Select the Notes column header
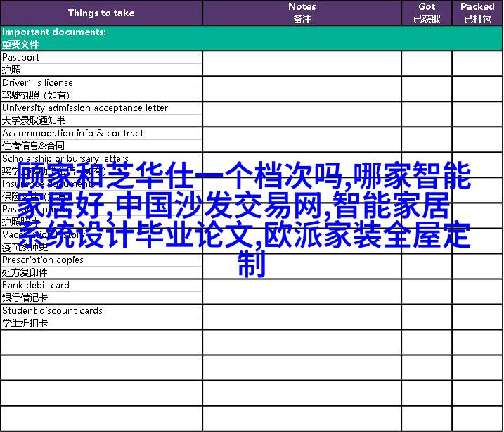The width and height of the screenshot is (504, 432). point(302,13)
